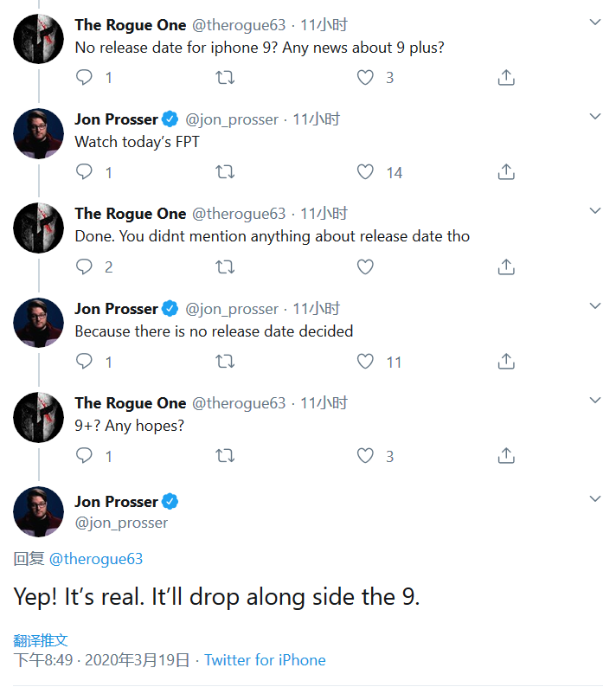Screen dimensions: 616x687
Task: Retweet the "Done. You didnt mention" tweet
Action: click(225, 266)
